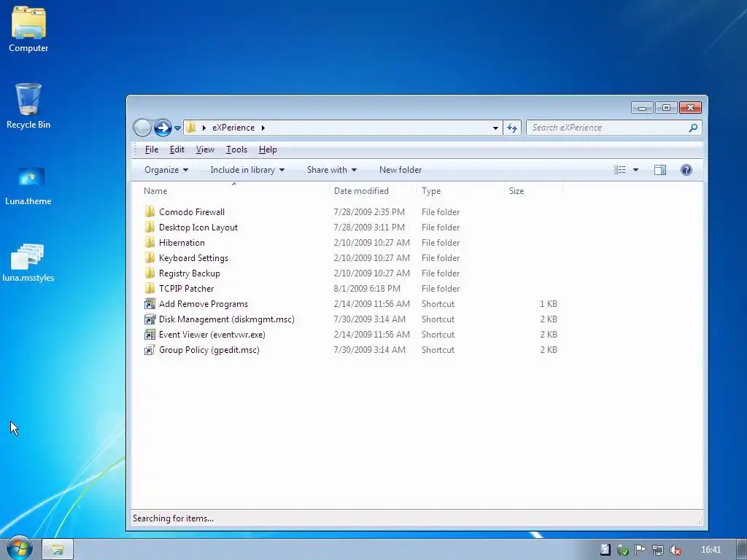Click Windows Explorer taskbar button

[x=58, y=550]
